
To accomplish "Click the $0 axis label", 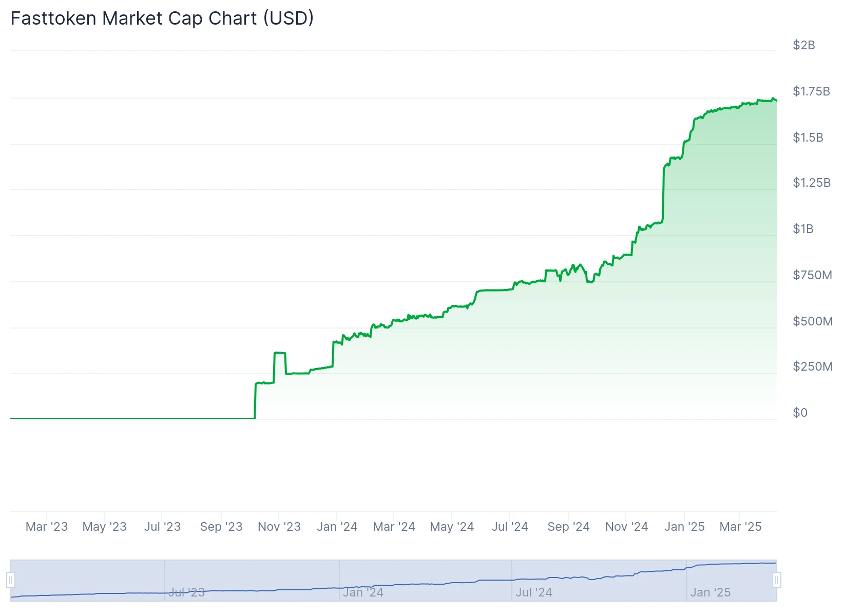I will [800, 412].
